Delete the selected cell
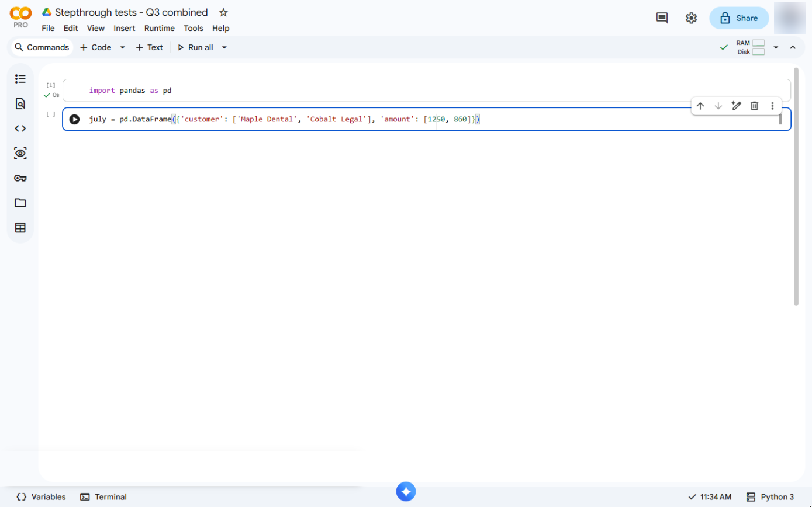812x507 pixels. click(755, 106)
